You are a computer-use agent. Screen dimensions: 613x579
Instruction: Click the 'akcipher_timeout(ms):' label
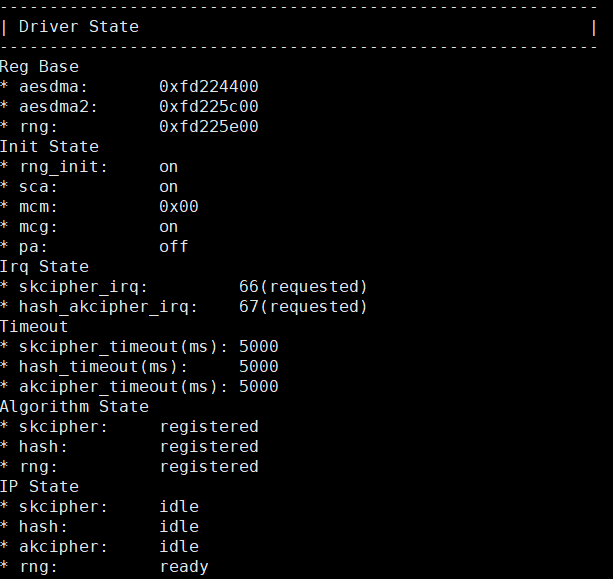tap(124, 387)
